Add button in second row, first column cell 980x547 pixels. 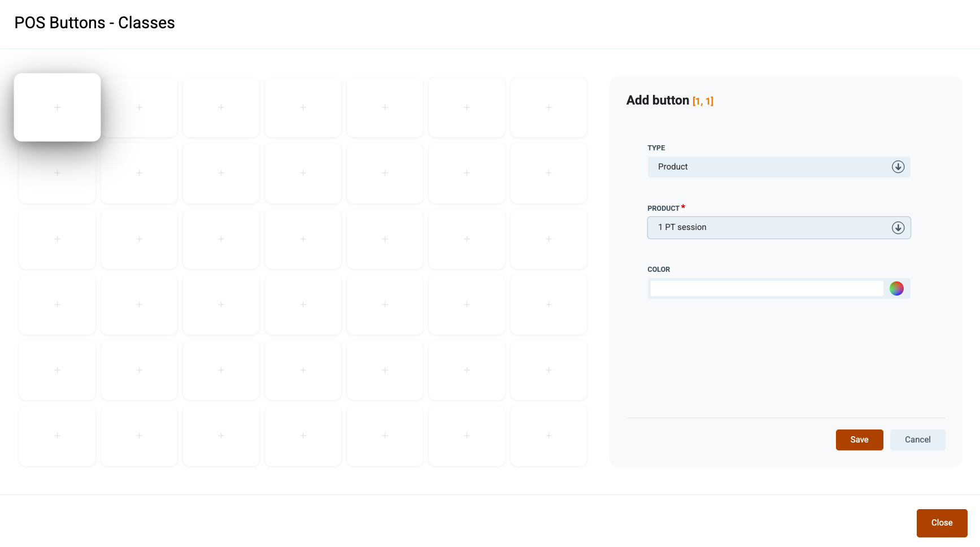[57, 173]
